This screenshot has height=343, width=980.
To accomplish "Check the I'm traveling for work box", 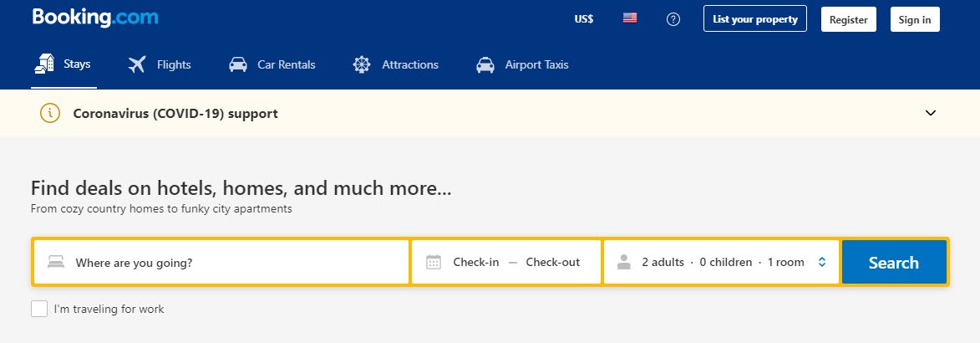I will (39, 309).
